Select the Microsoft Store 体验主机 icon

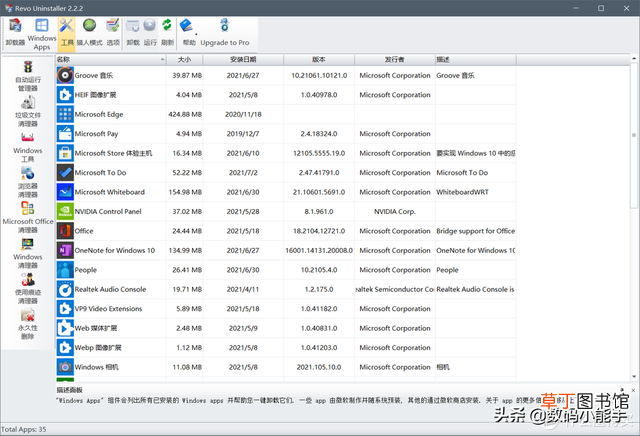tap(65, 153)
